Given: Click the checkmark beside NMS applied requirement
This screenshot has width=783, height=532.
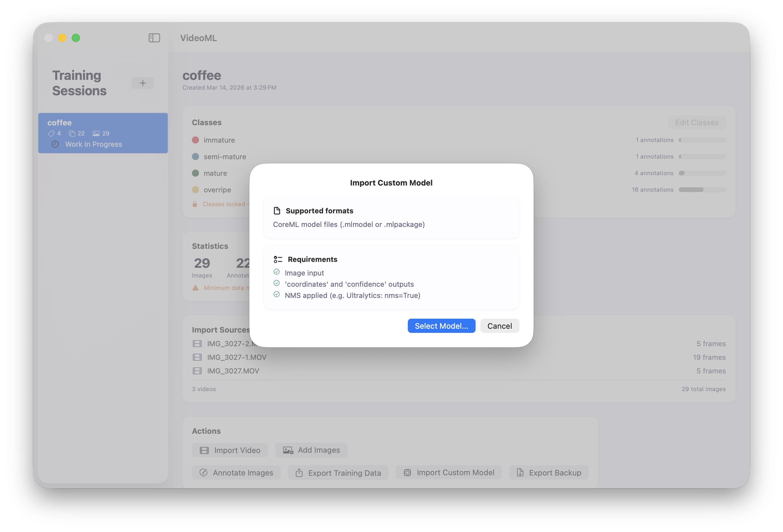Looking at the screenshot, I should (x=276, y=294).
